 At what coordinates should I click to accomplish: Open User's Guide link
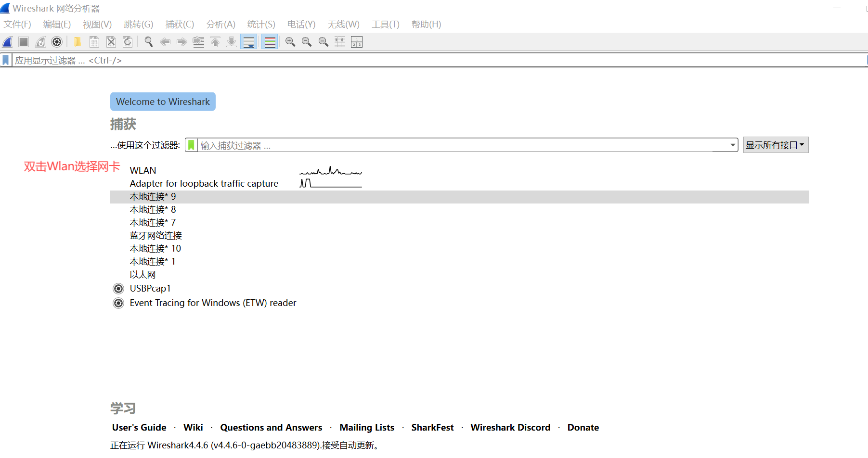pyautogui.click(x=139, y=427)
